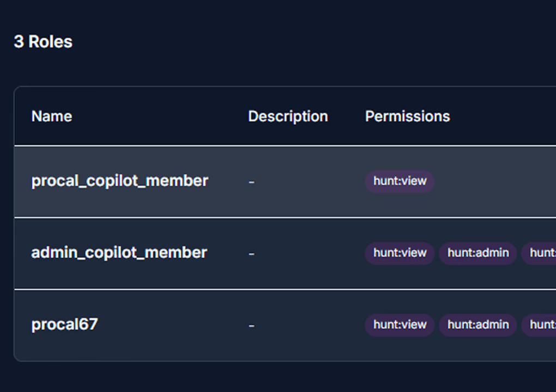Open the admin_copilot_member role
This screenshot has height=392, width=556.
[119, 253]
